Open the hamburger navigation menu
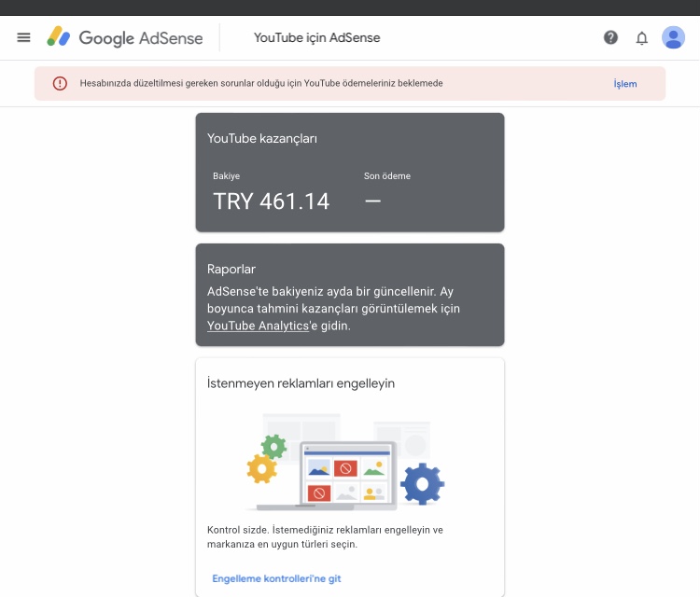The height and width of the screenshot is (597, 700). pos(23,37)
